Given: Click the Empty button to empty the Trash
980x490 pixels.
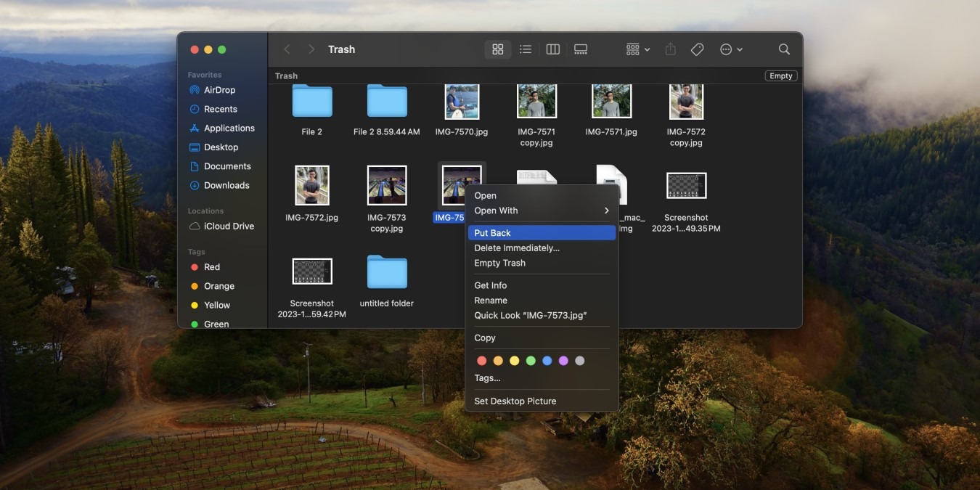Looking at the screenshot, I should tap(780, 75).
